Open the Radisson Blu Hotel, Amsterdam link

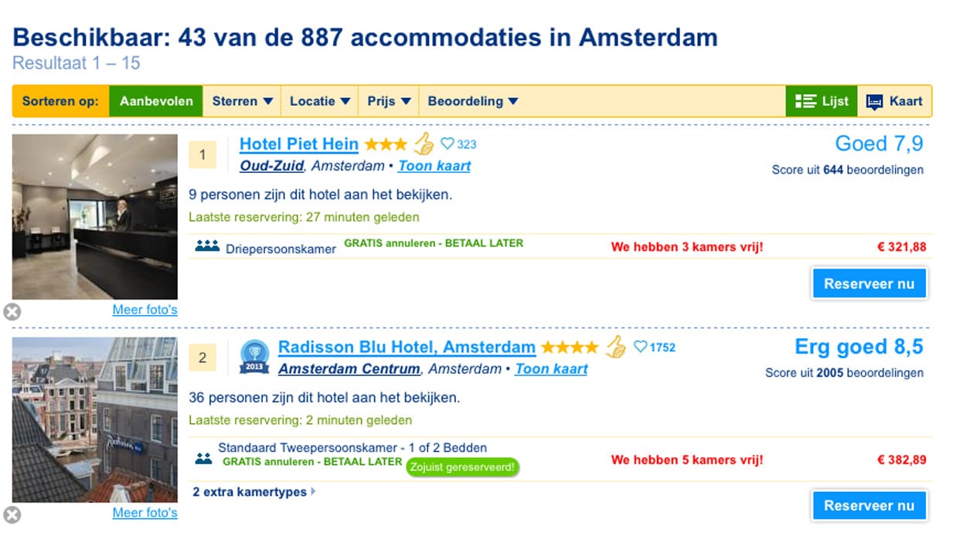pos(407,347)
